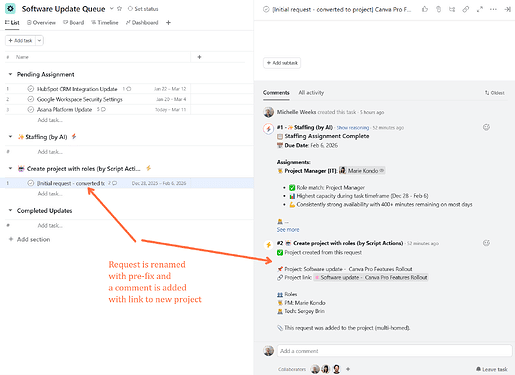Collapse the Pending Assignment section
The width and height of the screenshot is (515, 375).
pos(10,74)
